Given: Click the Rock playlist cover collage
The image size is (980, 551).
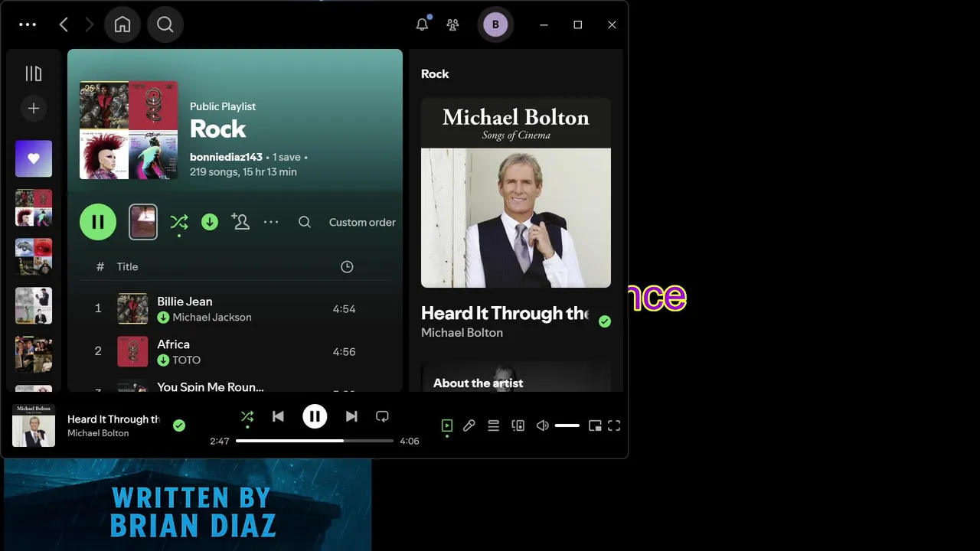Looking at the screenshot, I should [x=129, y=130].
